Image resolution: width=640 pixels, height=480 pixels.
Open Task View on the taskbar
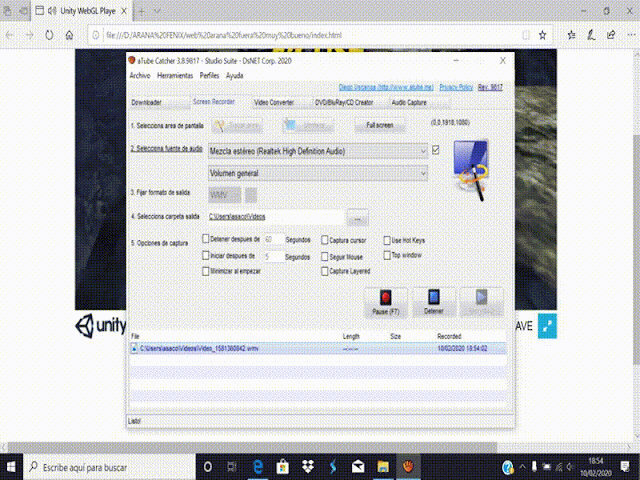pyautogui.click(x=232, y=467)
